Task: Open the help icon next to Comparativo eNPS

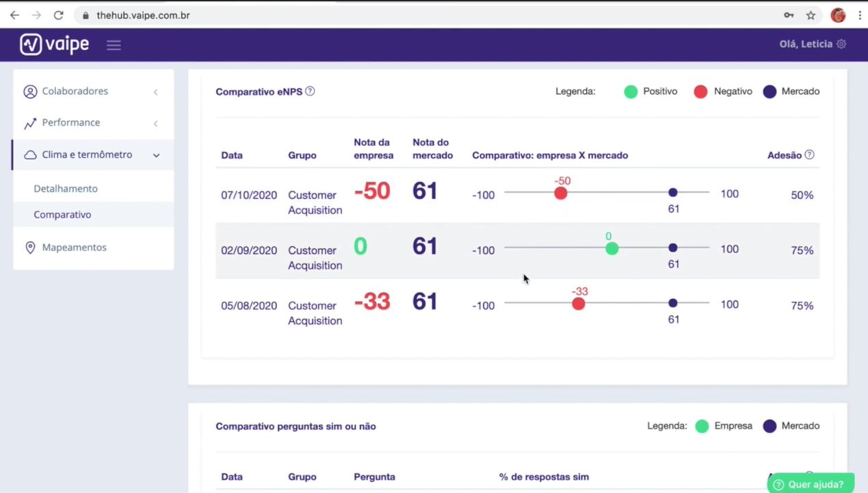Action: point(310,91)
